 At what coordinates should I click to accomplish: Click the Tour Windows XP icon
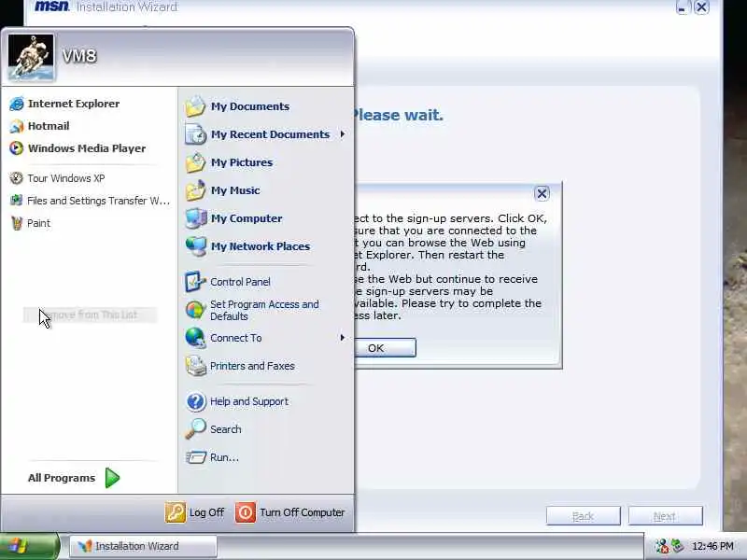point(16,178)
